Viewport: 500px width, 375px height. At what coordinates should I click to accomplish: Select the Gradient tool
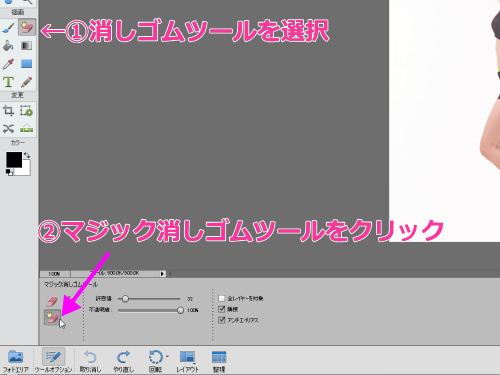tap(27, 46)
